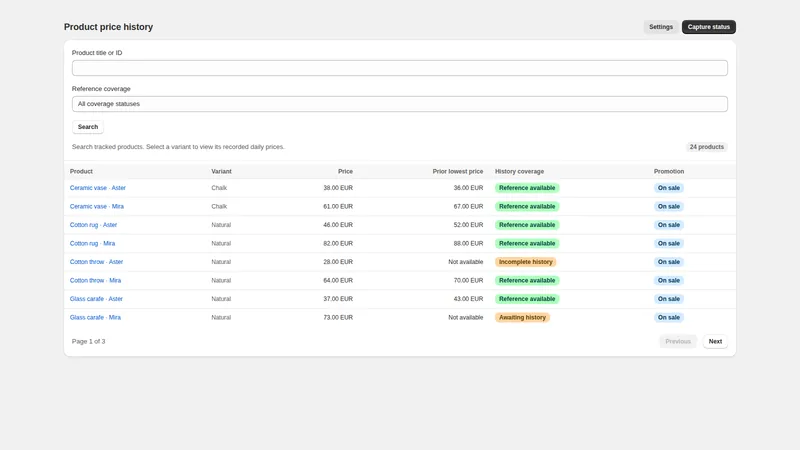Open the Settings button
Viewport: 800px width, 450px height.
pos(661,27)
